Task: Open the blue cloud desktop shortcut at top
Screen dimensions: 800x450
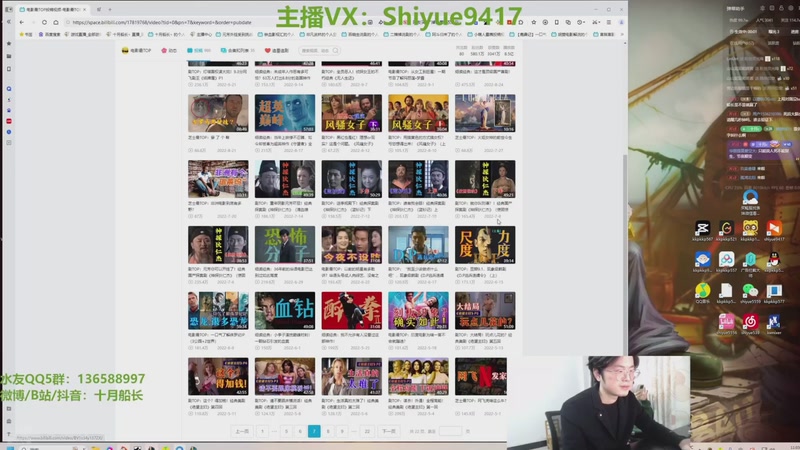Action: (x=750, y=197)
